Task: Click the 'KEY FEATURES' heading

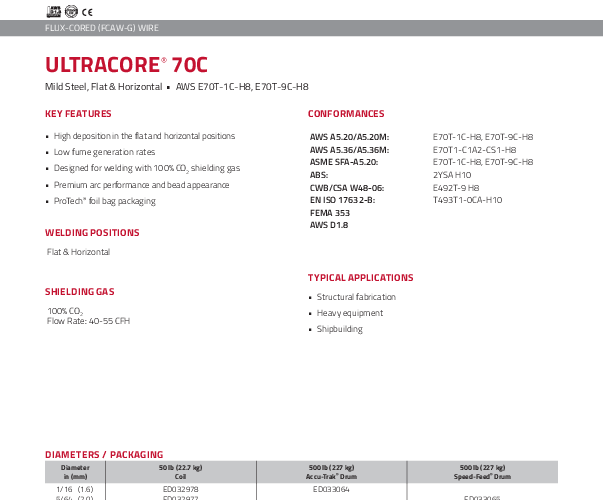Action: 78,114
